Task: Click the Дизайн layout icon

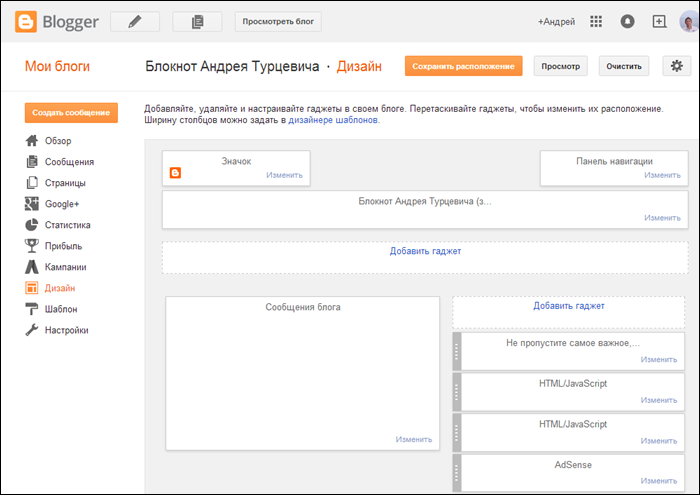Action: (x=32, y=288)
